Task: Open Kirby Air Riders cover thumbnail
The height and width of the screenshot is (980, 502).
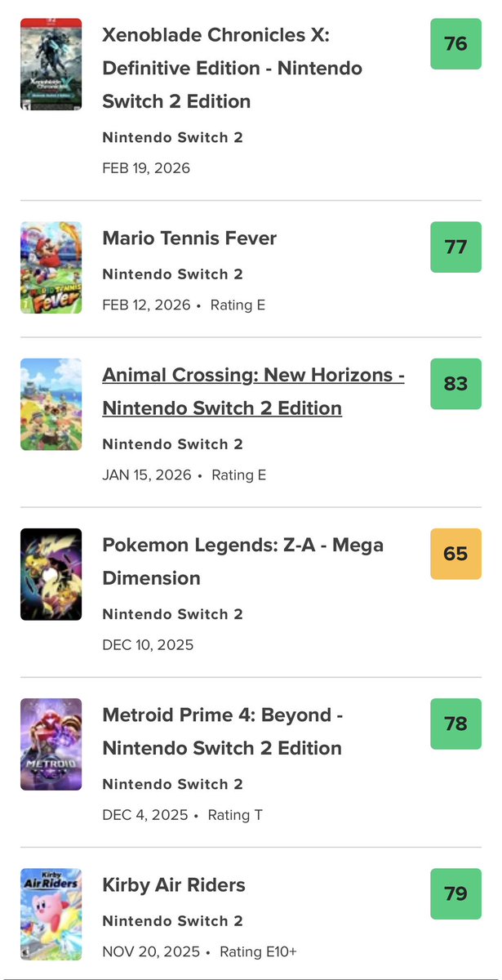Action: point(51,914)
